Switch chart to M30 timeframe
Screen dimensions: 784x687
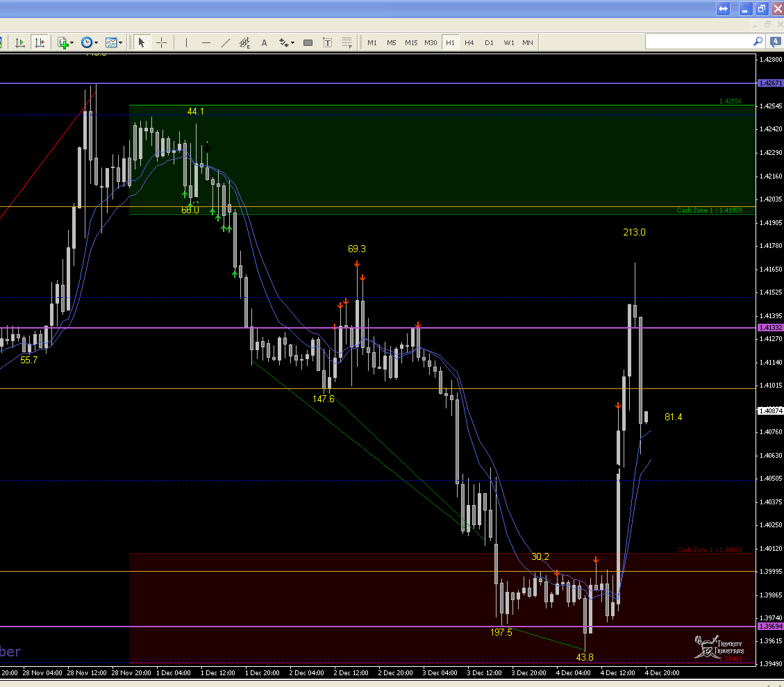click(431, 42)
